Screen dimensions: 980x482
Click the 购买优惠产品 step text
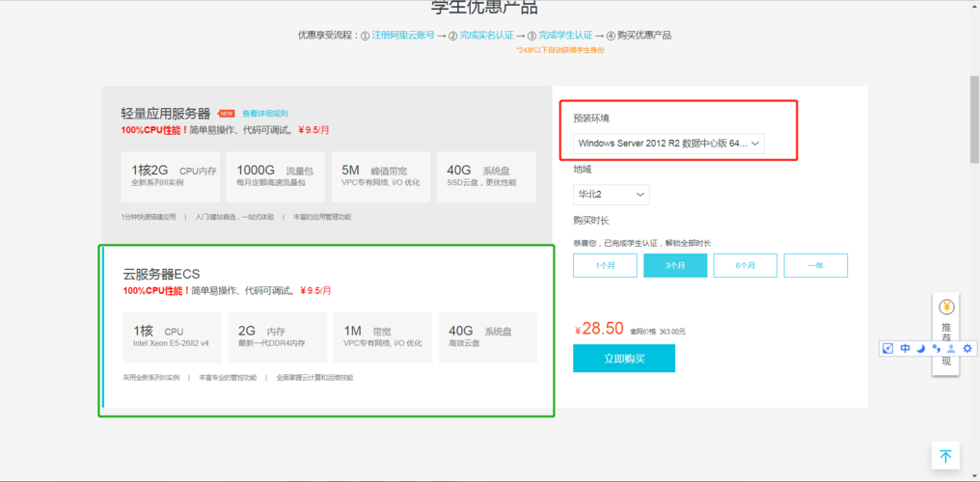pyautogui.click(x=644, y=36)
